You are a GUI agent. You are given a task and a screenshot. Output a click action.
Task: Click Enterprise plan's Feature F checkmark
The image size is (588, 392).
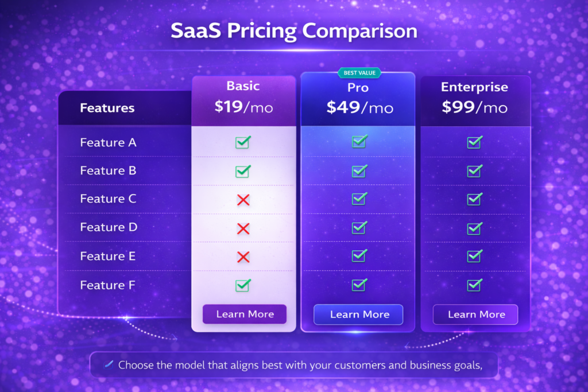[474, 285]
